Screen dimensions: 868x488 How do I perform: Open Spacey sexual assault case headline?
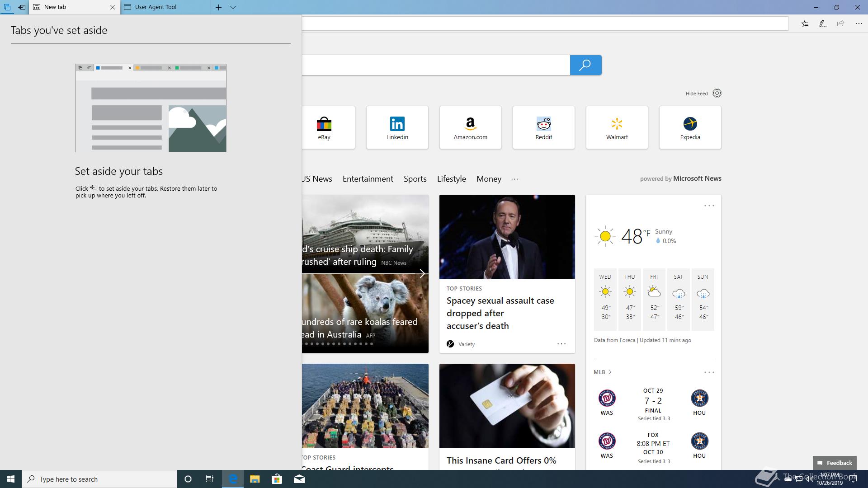point(500,313)
